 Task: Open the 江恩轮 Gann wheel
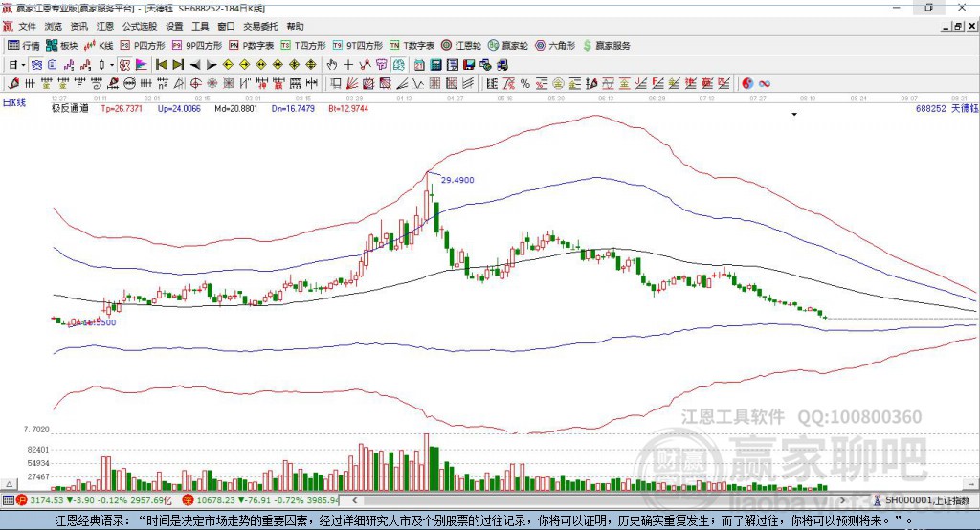(x=461, y=46)
